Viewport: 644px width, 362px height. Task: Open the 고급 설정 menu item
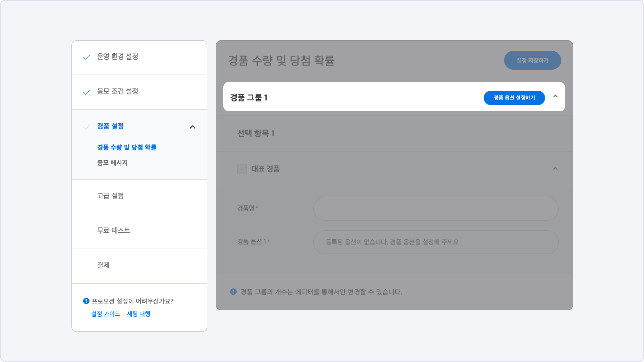(x=111, y=196)
